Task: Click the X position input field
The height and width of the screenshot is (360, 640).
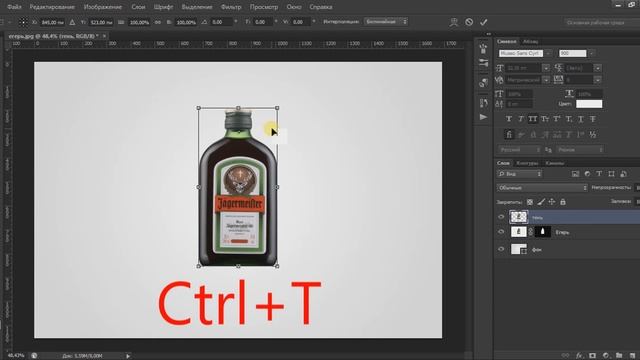Action: [52, 22]
